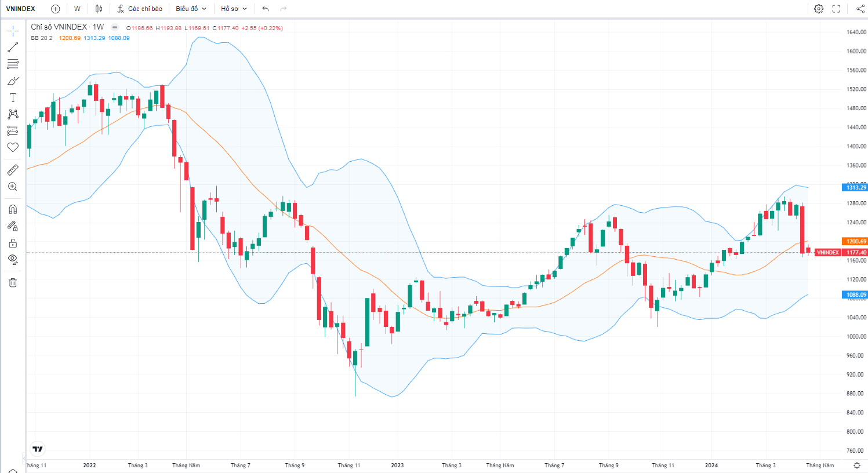868x473 pixels.
Task: Expand the Biểu đồ dropdown
Action: click(191, 9)
